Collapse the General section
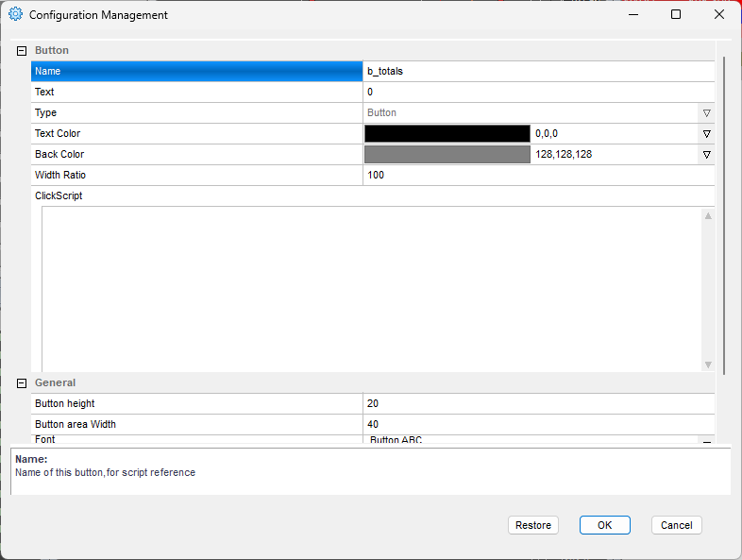Image resolution: width=742 pixels, height=560 pixels. pos(22,383)
